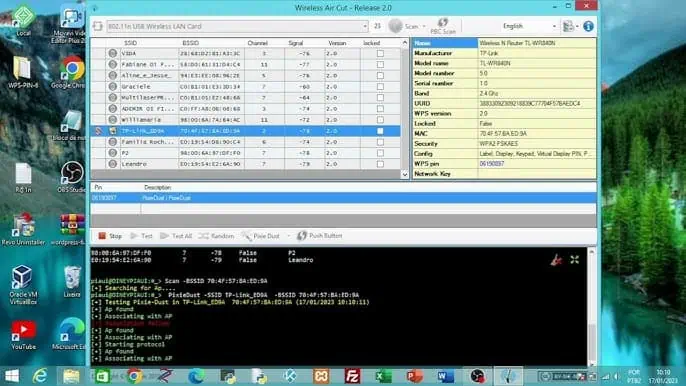Stop the running Pixie Dust test
This screenshot has width=686, height=386.
pyautogui.click(x=110, y=236)
